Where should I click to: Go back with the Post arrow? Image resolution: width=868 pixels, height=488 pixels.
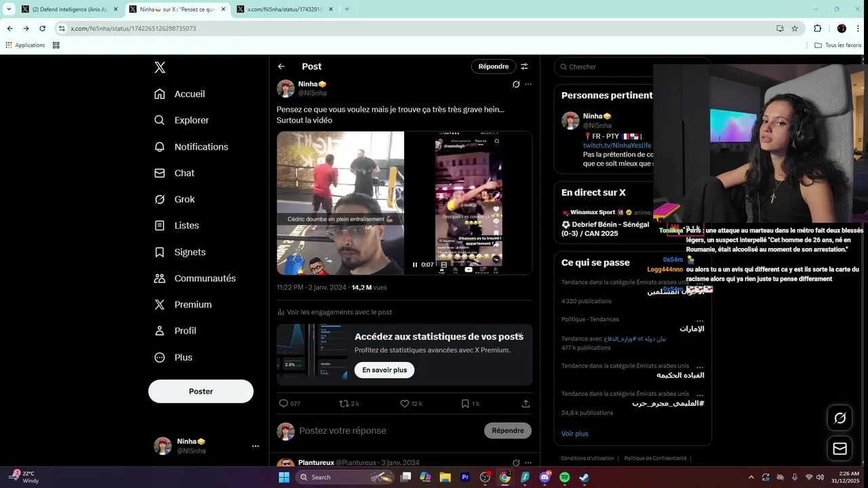pos(281,66)
